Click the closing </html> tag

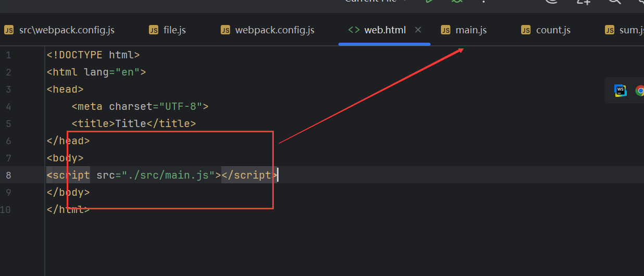click(68, 209)
